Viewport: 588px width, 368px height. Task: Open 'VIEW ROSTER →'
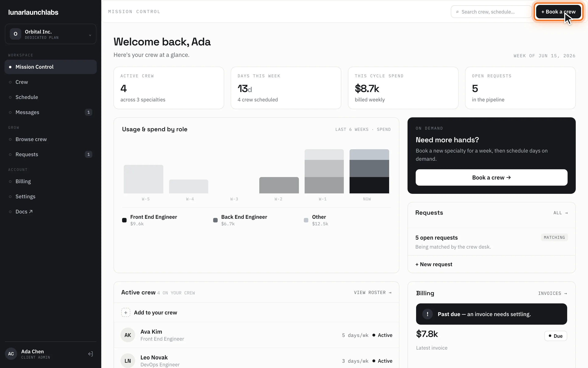(x=373, y=293)
